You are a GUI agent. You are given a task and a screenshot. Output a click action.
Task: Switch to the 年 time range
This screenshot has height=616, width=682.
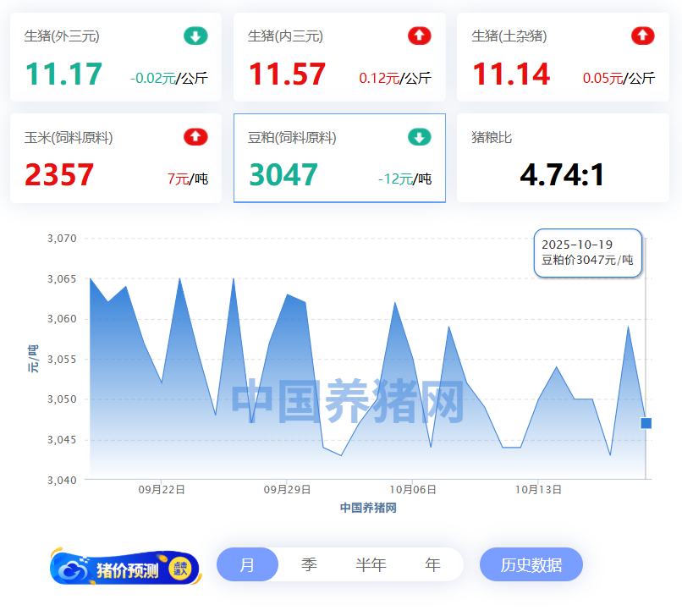pos(432,565)
